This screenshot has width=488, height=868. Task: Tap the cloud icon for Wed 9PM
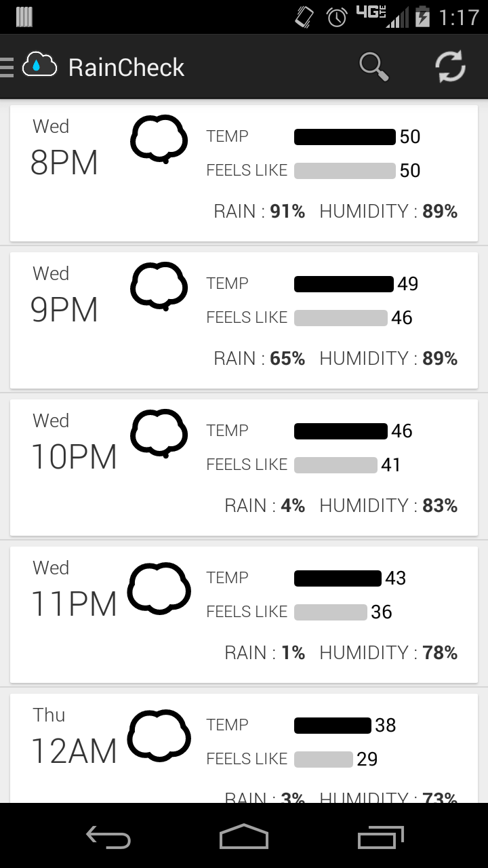point(159,285)
